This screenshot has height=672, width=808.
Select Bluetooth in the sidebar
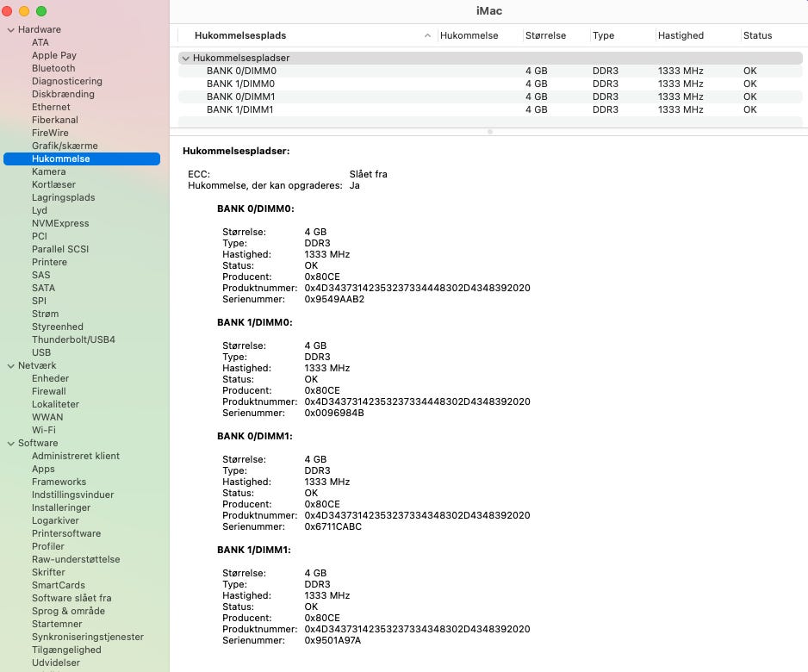point(53,68)
